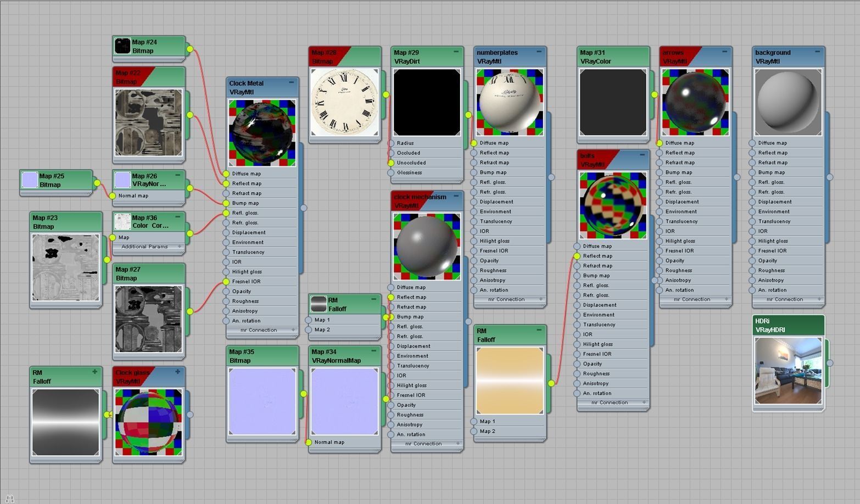Image resolution: width=860 pixels, height=504 pixels.
Task: Click the Diffuse map socket on numberplates node
Action: click(474, 143)
